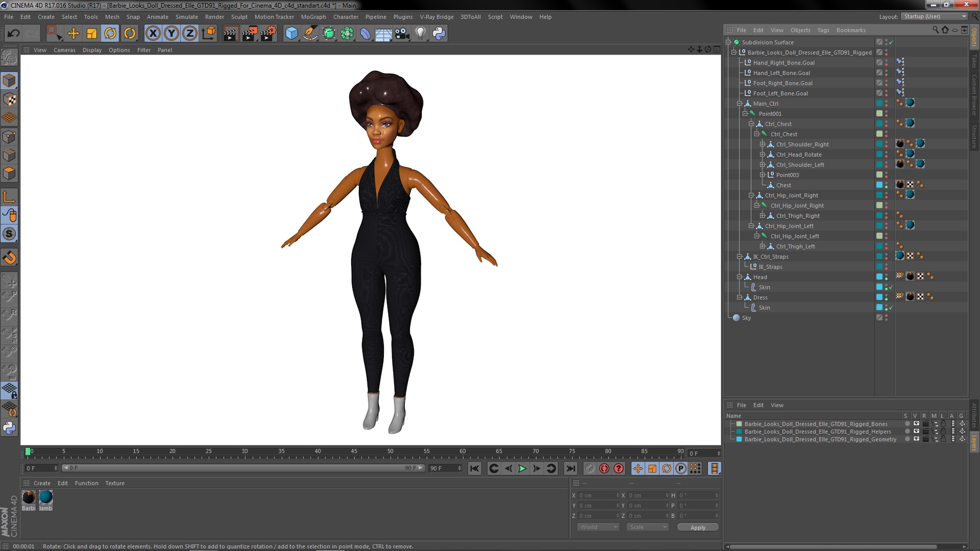Select the Barbi material thumbnail
The image size is (980, 551).
(x=29, y=497)
